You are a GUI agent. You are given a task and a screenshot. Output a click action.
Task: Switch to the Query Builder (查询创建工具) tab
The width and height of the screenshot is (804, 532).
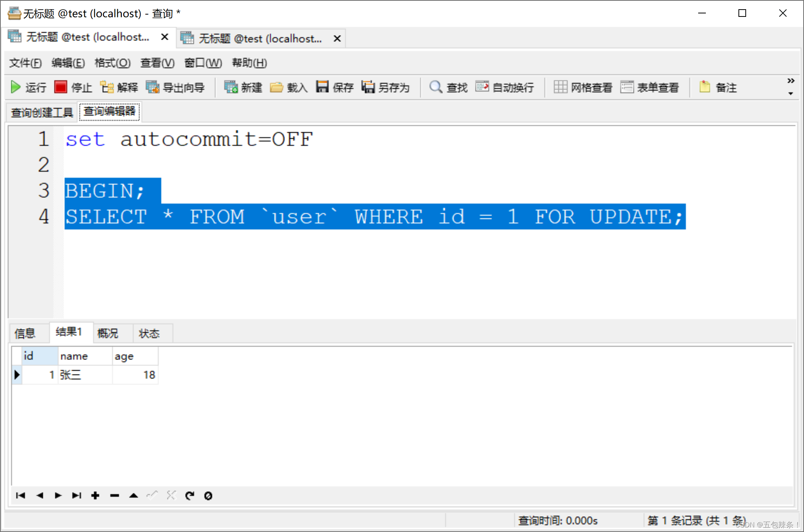[x=42, y=112]
